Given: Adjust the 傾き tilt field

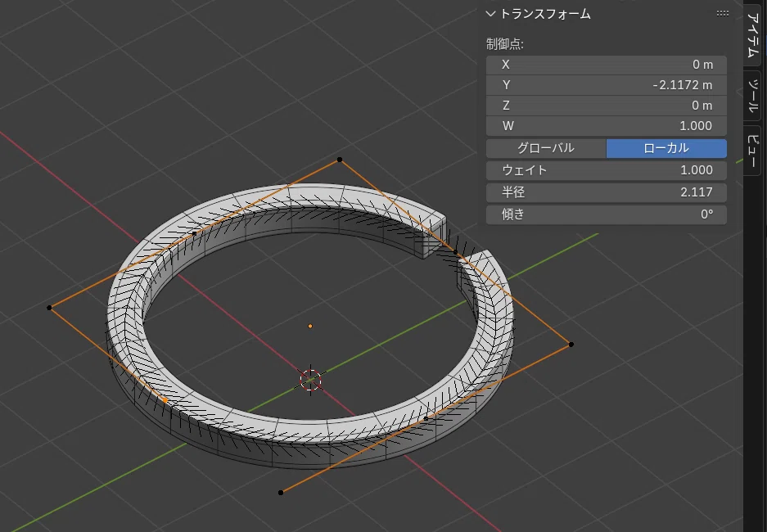Looking at the screenshot, I should 606,214.
